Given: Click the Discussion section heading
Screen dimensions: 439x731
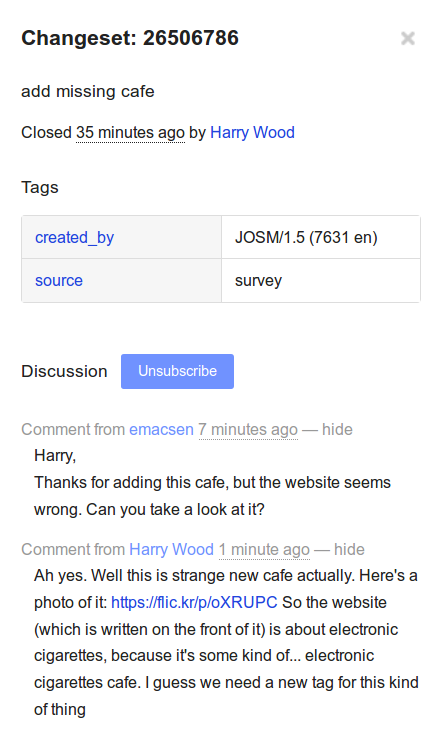Looking at the screenshot, I should click(64, 371).
